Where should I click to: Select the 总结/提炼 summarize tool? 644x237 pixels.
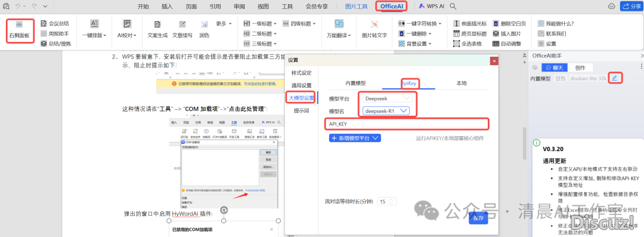click(x=56, y=43)
